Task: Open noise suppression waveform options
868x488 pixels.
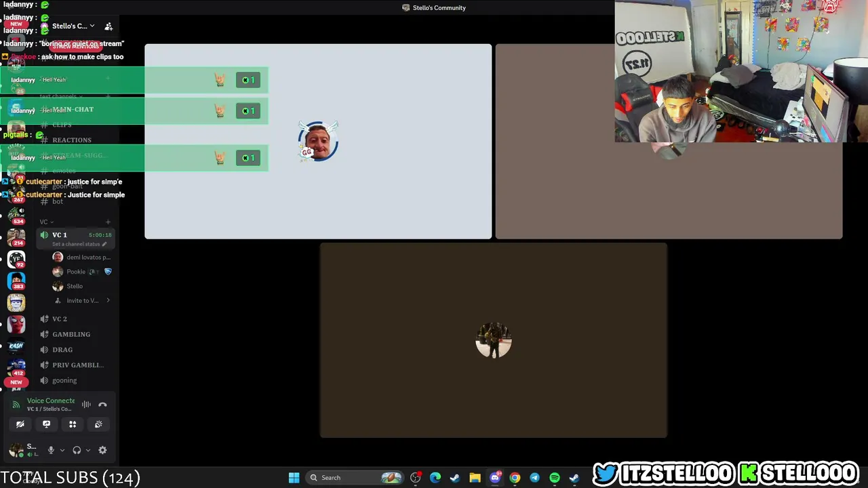Action: tap(86, 405)
